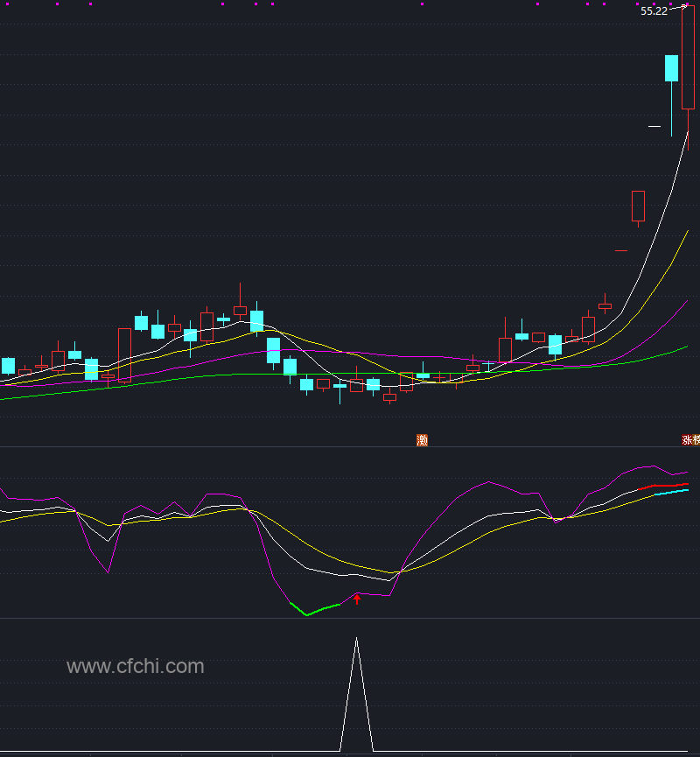Click the orange 激 event badge
The width and height of the screenshot is (700, 757).
422,440
